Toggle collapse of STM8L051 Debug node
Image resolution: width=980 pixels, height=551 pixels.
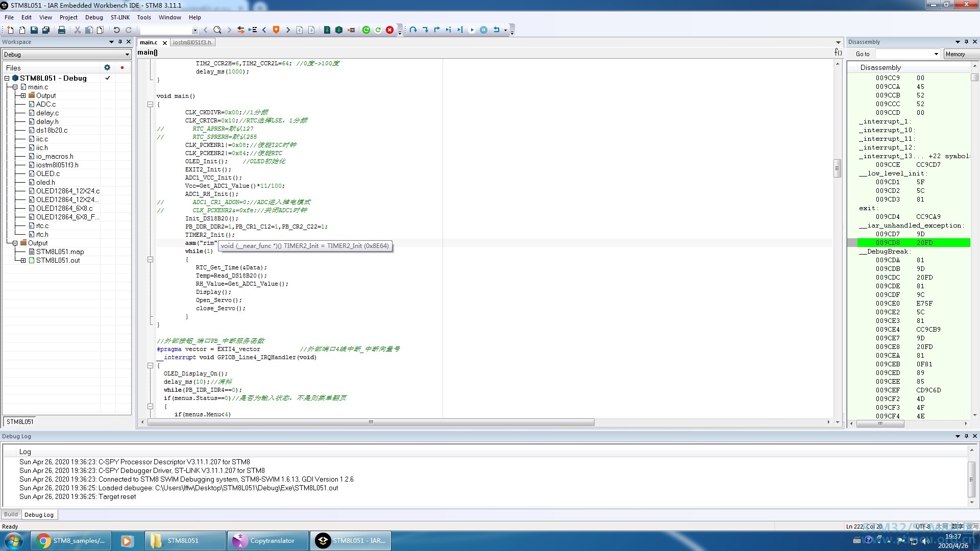pos(8,78)
